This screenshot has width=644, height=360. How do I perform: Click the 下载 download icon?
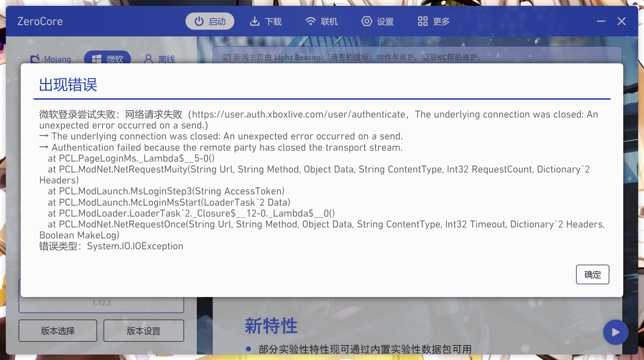[254, 21]
